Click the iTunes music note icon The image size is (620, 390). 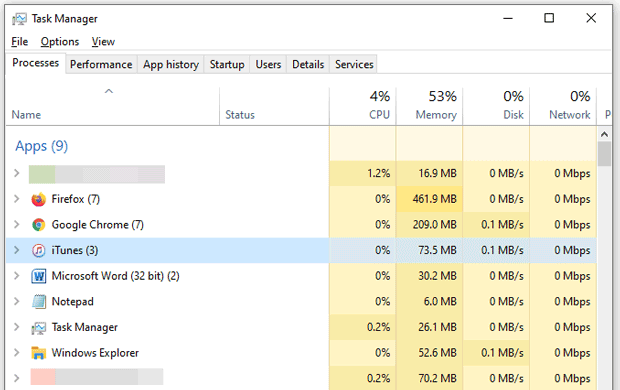tap(38, 250)
